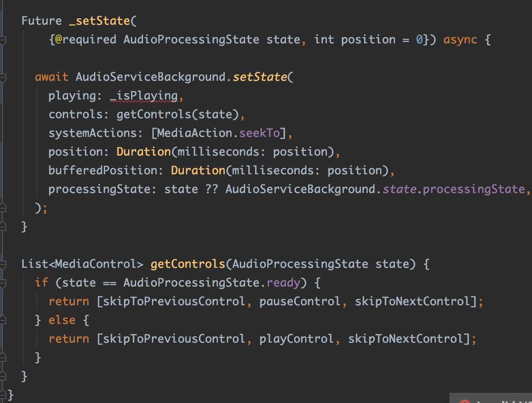The height and width of the screenshot is (403, 532).
Task: Click the pauseControl item in return list
Action: (x=300, y=301)
